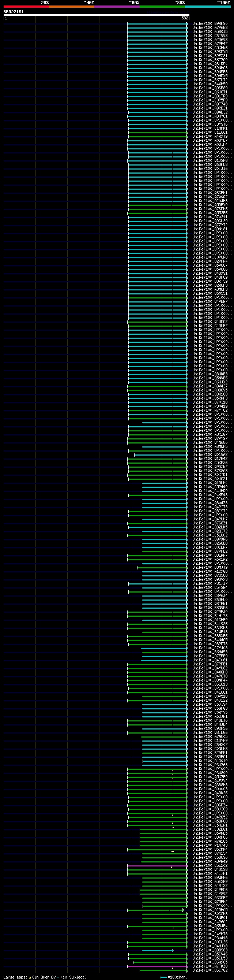The height and width of the screenshot is (980, 234).
Task: Click the short cyan bar for UniRef100_Q9BS83
Action: [158, 950]
